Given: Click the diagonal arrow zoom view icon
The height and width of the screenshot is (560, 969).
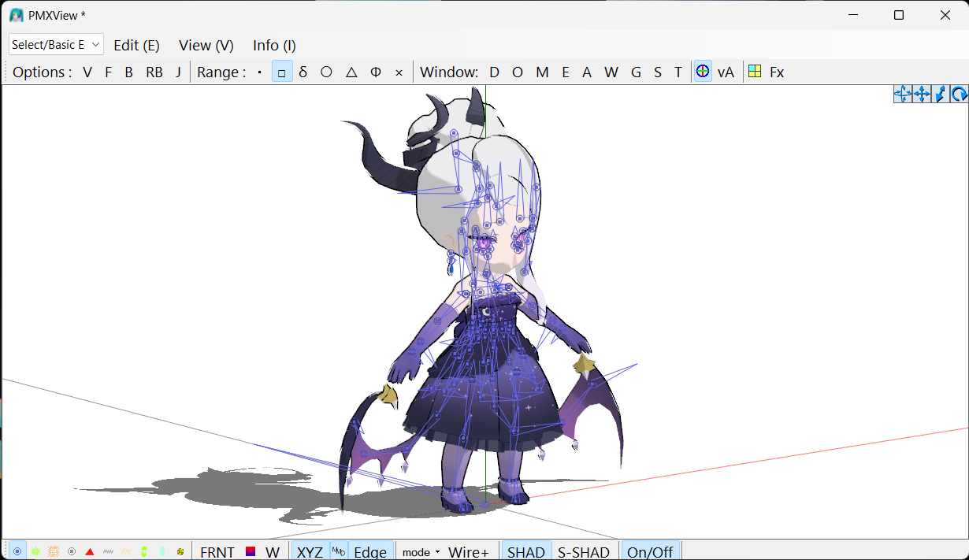Looking at the screenshot, I should (x=941, y=95).
